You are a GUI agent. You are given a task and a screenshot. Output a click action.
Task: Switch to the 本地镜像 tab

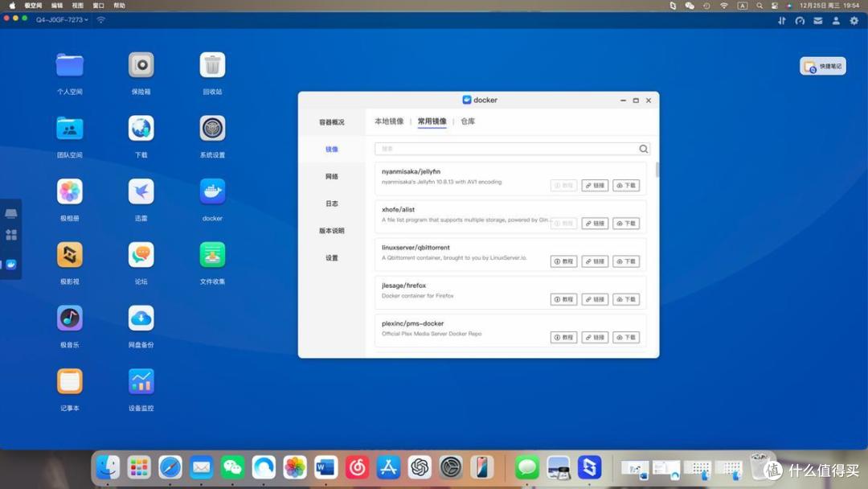pyautogui.click(x=389, y=121)
